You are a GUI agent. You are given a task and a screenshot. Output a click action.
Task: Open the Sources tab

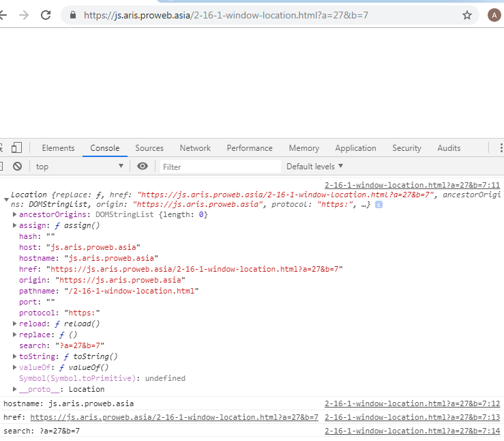coord(149,148)
